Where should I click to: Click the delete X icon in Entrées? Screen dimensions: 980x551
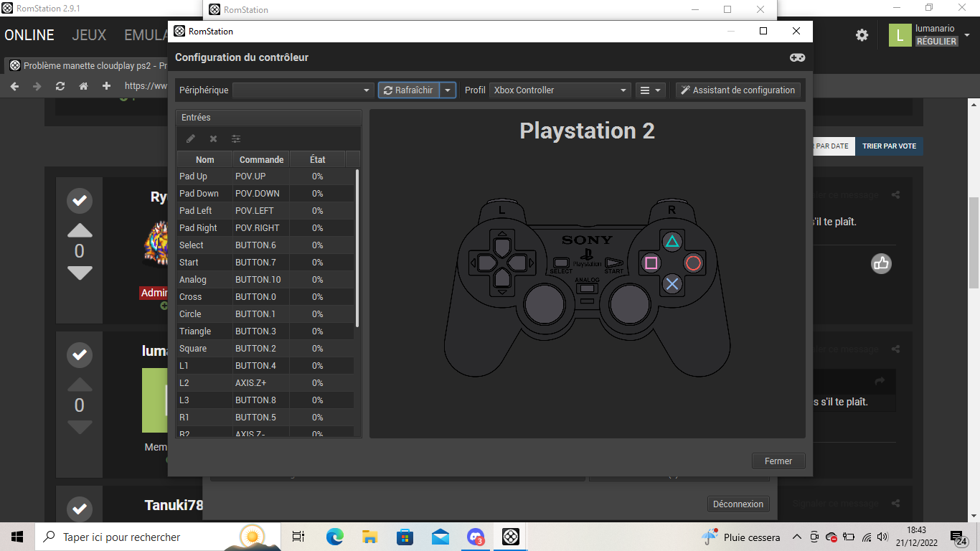point(213,138)
